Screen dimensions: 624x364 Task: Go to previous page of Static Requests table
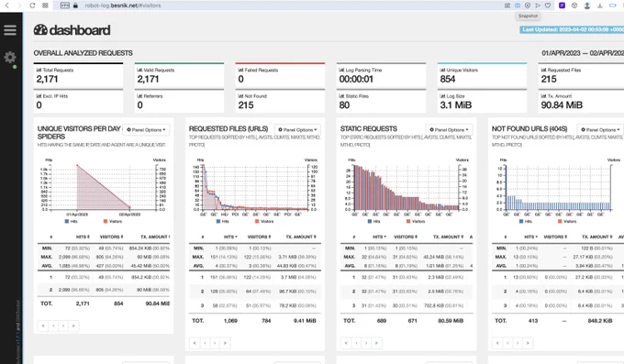(356, 343)
